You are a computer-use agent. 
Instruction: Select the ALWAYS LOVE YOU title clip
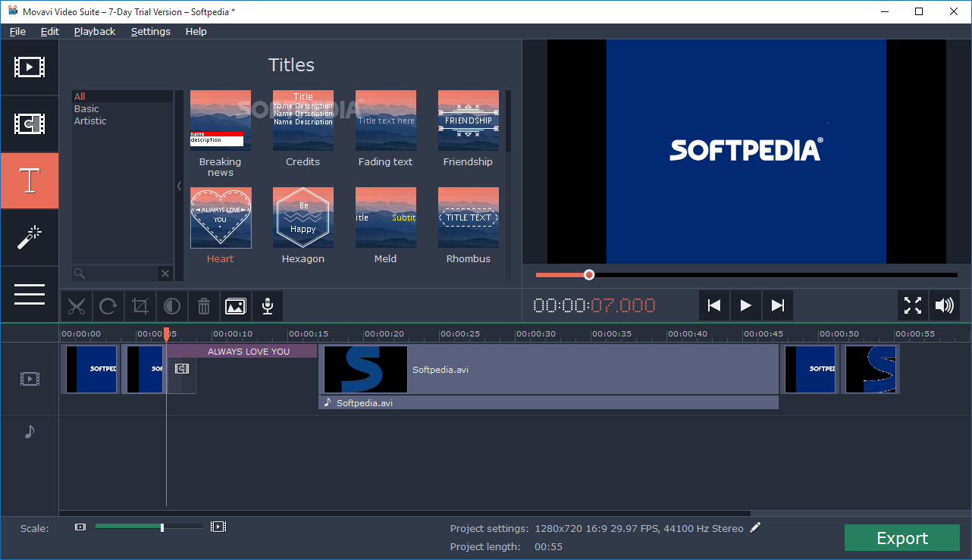pos(242,352)
